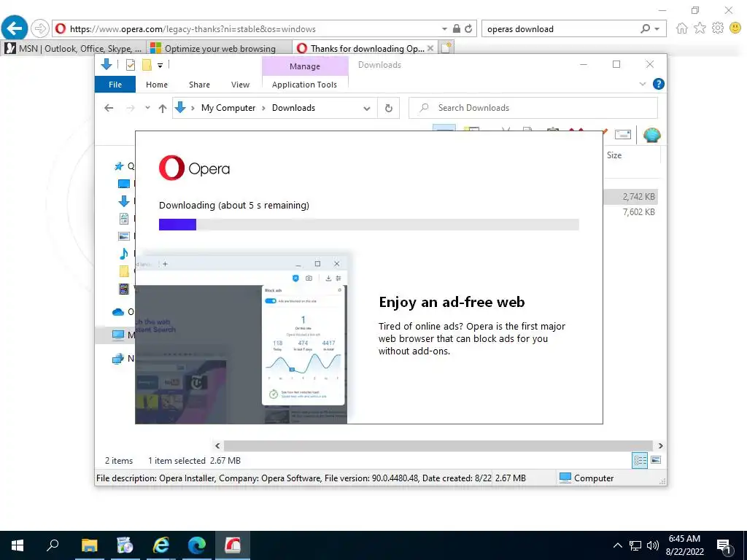Click the Internet Explorer forward arrow button
This screenshot has height=560, width=747.
pyautogui.click(x=40, y=28)
